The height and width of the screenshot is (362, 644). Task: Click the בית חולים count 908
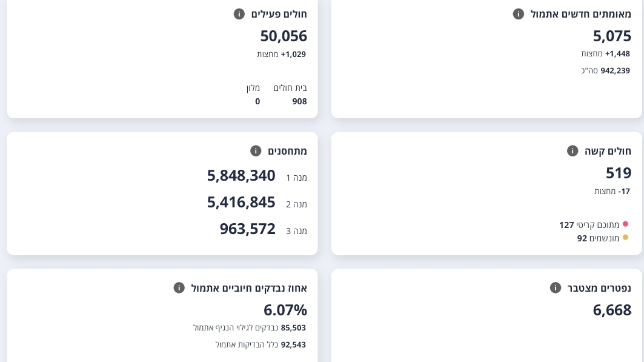pyautogui.click(x=299, y=102)
